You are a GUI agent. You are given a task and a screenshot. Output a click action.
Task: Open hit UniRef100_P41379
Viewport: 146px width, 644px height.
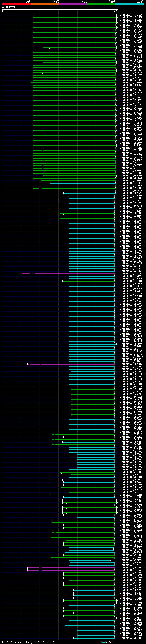(x=131, y=25)
